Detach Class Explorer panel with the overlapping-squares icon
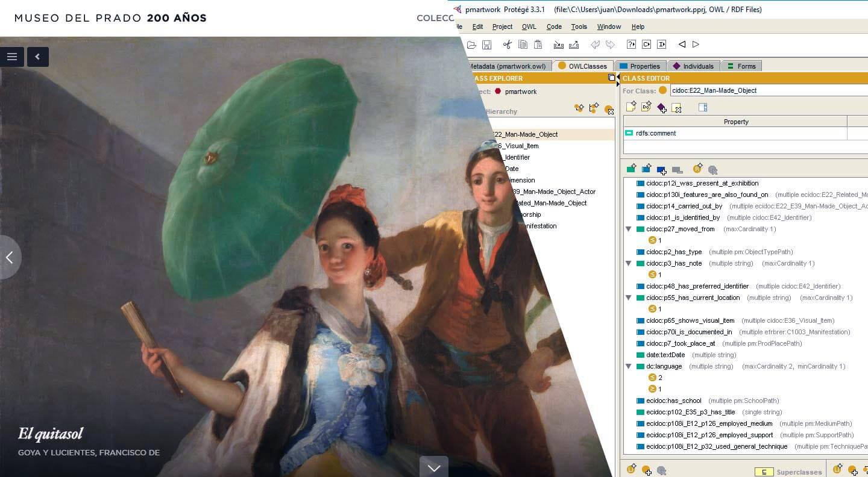Screen dimensions: 868x477 [x=611, y=78]
